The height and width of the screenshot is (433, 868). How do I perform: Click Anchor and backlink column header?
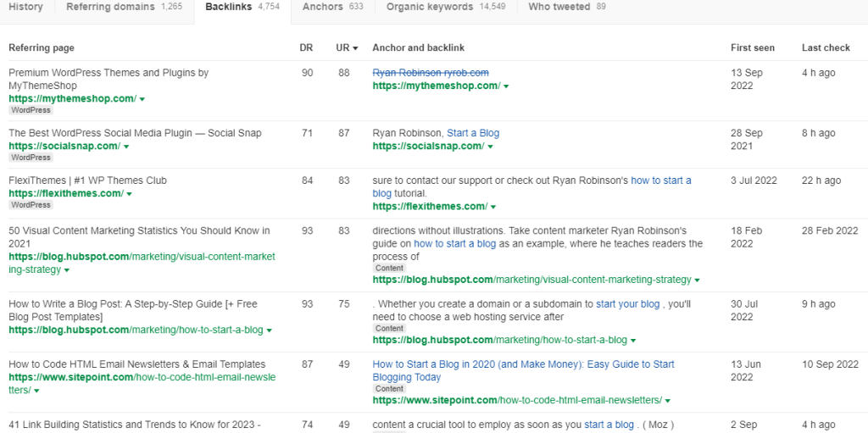coord(419,48)
